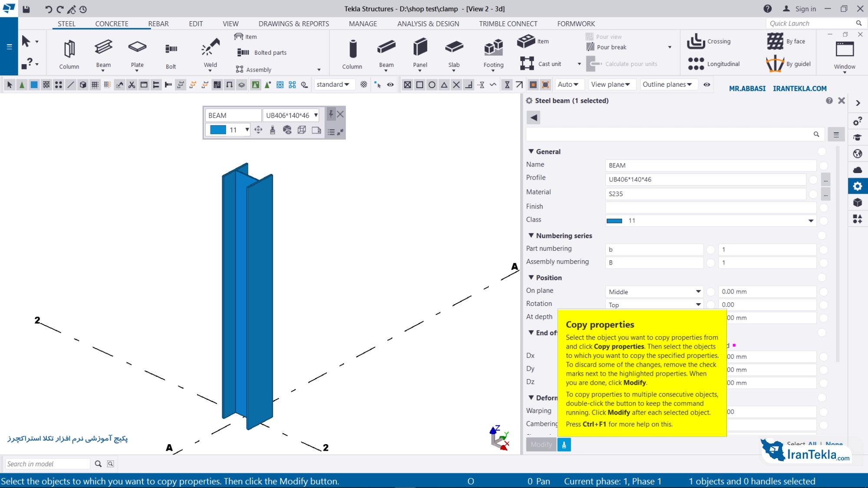Save the model with disk icon
This screenshot has width=868, height=488.
click(26, 9)
